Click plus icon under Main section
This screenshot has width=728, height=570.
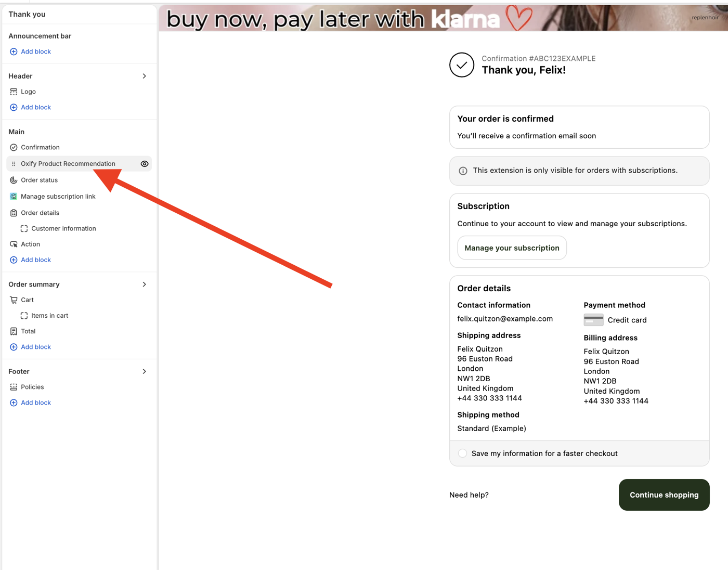pos(14,260)
